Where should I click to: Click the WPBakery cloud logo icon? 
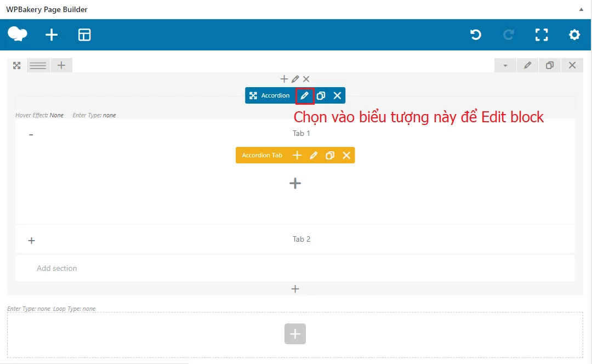click(x=18, y=35)
